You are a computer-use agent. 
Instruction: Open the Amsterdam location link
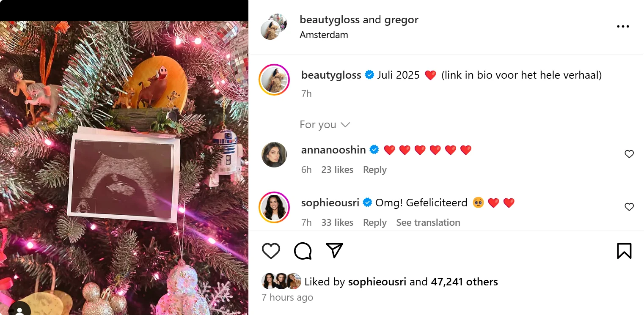pyautogui.click(x=324, y=35)
